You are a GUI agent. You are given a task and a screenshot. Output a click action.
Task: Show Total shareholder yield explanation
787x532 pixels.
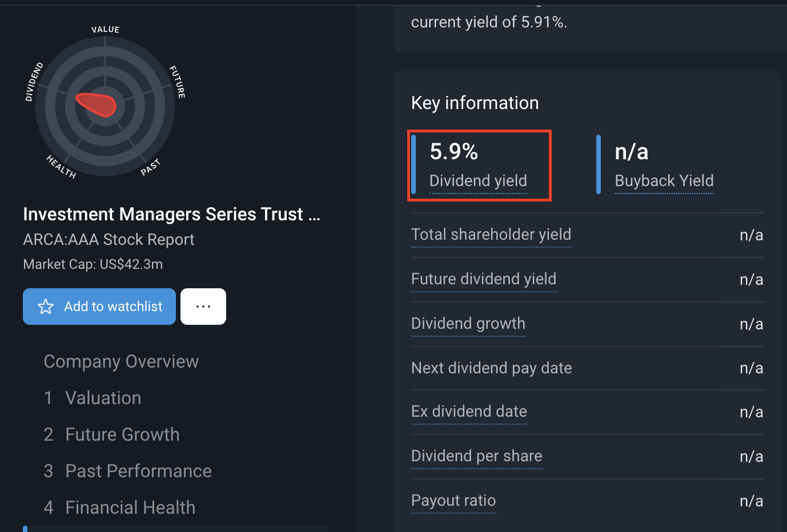click(x=491, y=235)
